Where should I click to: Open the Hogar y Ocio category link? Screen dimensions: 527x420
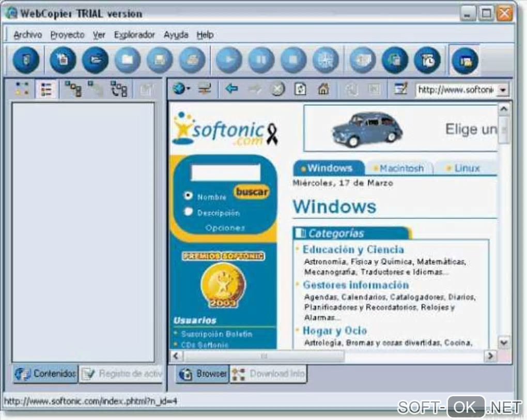click(x=335, y=331)
